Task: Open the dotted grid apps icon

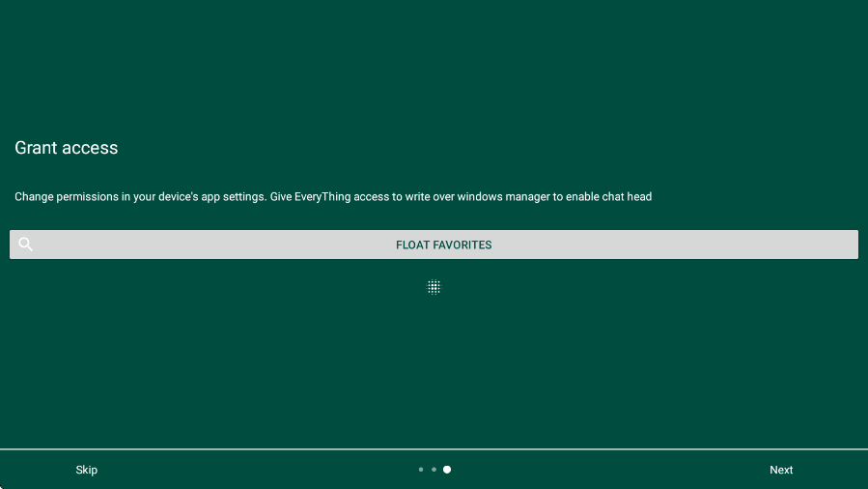Action: (434, 287)
